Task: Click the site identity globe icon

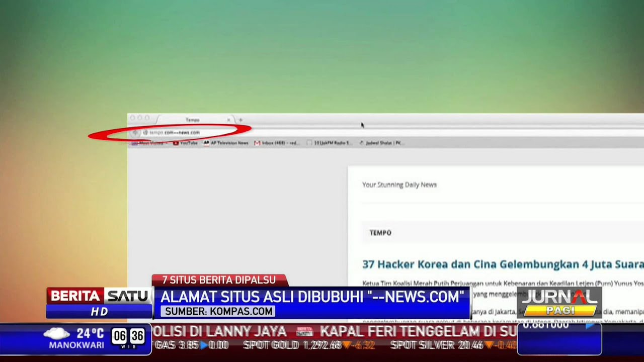Action: (x=145, y=133)
